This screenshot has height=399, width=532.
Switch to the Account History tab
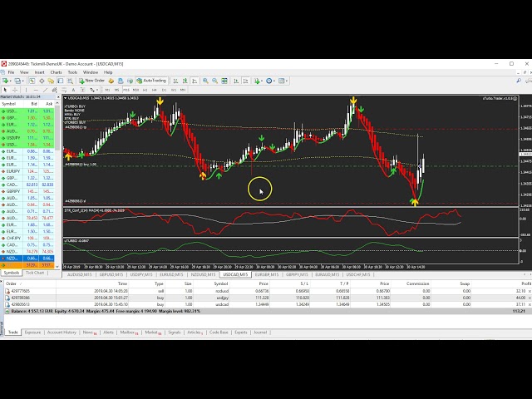click(62, 332)
